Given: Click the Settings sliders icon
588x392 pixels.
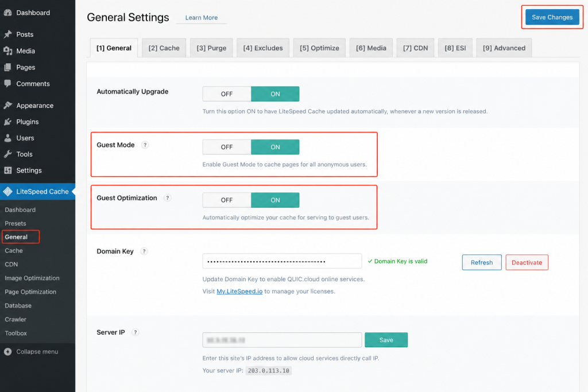Looking at the screenshot, I should (x=7, y=170).
